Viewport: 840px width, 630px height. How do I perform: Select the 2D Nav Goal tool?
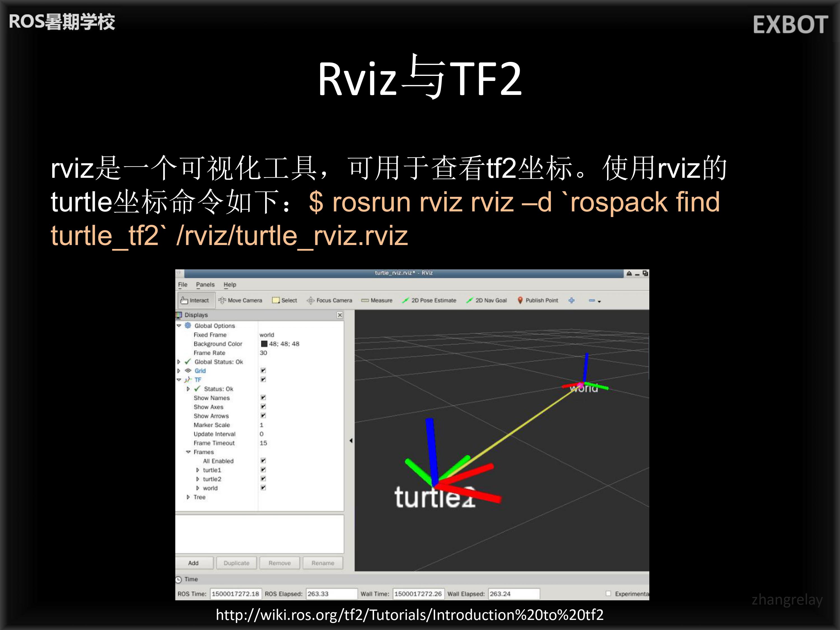(486, 300)
